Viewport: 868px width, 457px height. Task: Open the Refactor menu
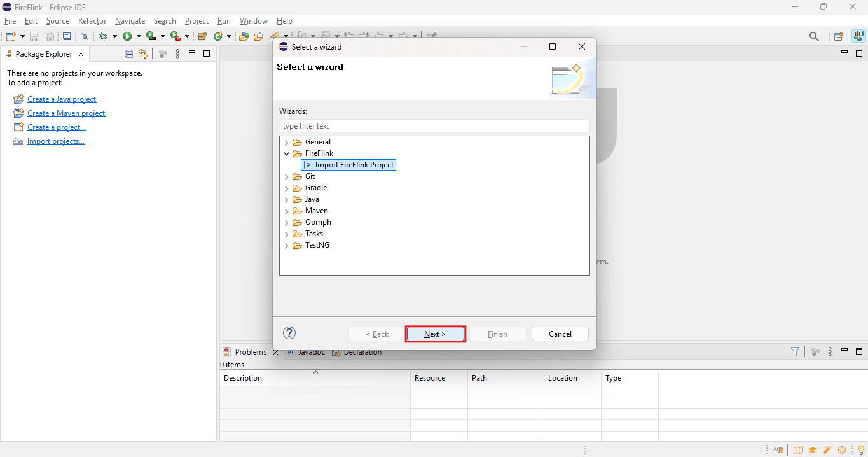click(x=92, y=21)
